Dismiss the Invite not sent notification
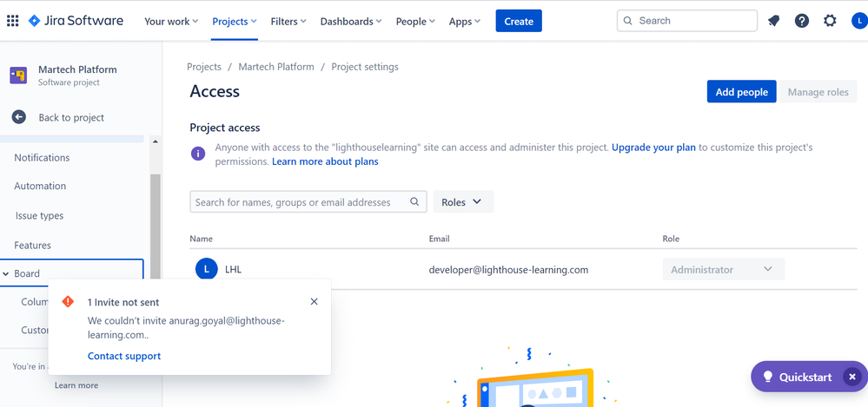The image size is (868, 407). pos(314,301)
